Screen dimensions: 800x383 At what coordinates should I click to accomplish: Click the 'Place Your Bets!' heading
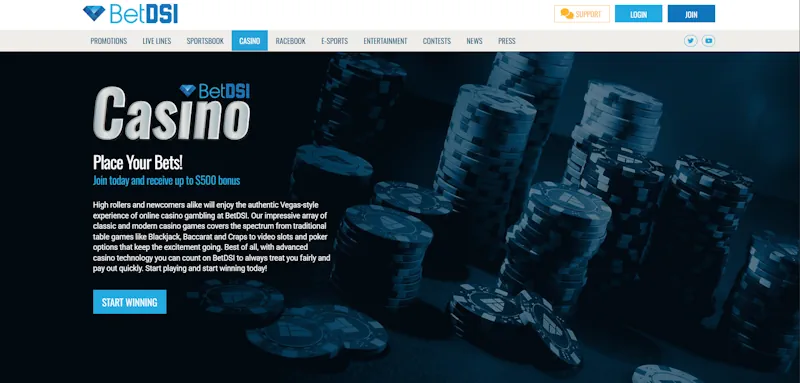(138, 163)
